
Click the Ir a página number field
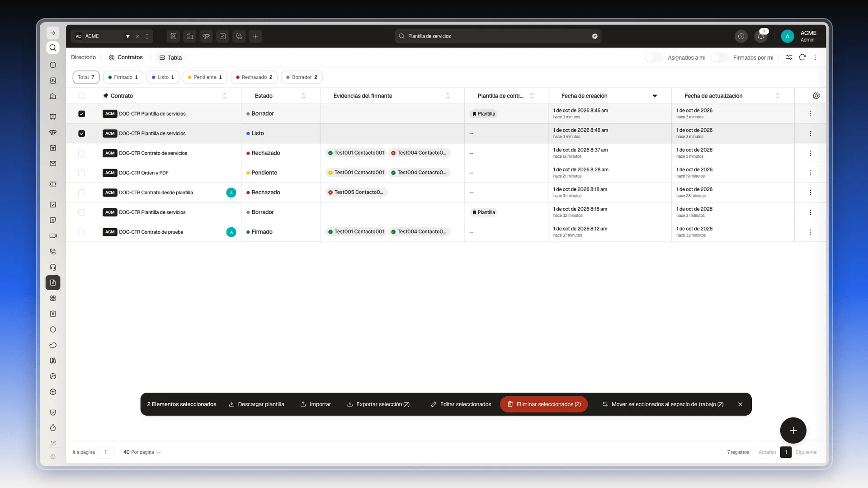point(106,452)
